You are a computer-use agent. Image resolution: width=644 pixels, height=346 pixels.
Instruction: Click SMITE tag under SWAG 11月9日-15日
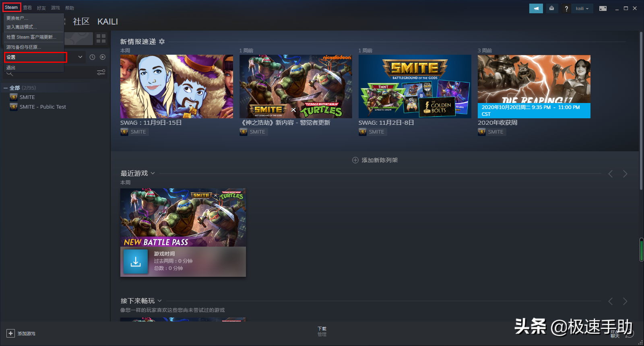pos(134,132)
